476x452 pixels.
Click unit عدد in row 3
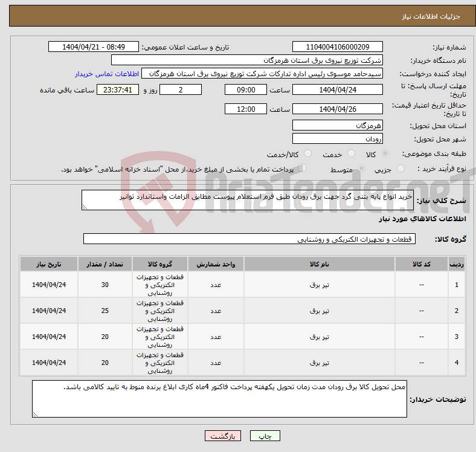click(216, 337)
